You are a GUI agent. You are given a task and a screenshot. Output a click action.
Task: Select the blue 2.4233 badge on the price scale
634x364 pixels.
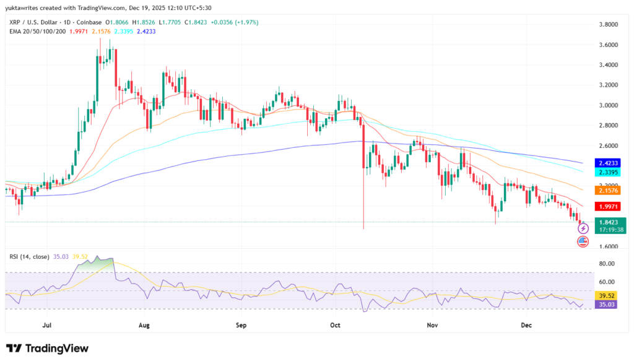pos(609,162)
